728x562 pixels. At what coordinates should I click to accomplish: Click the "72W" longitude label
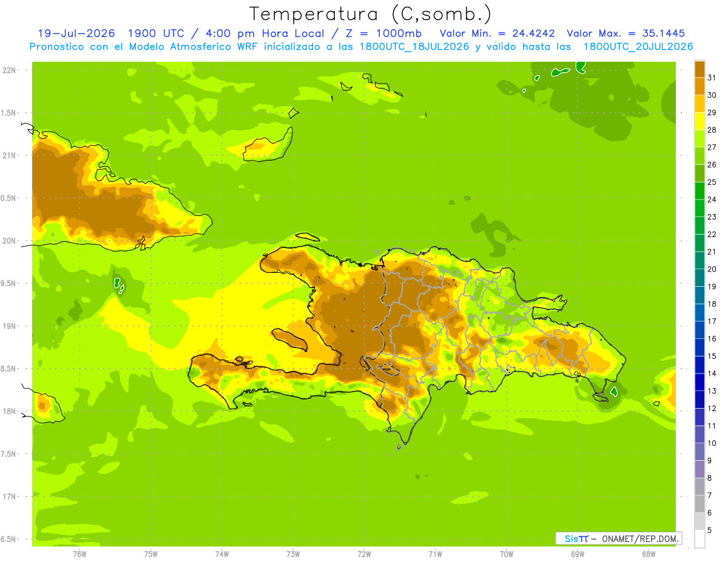click(364, 554)
